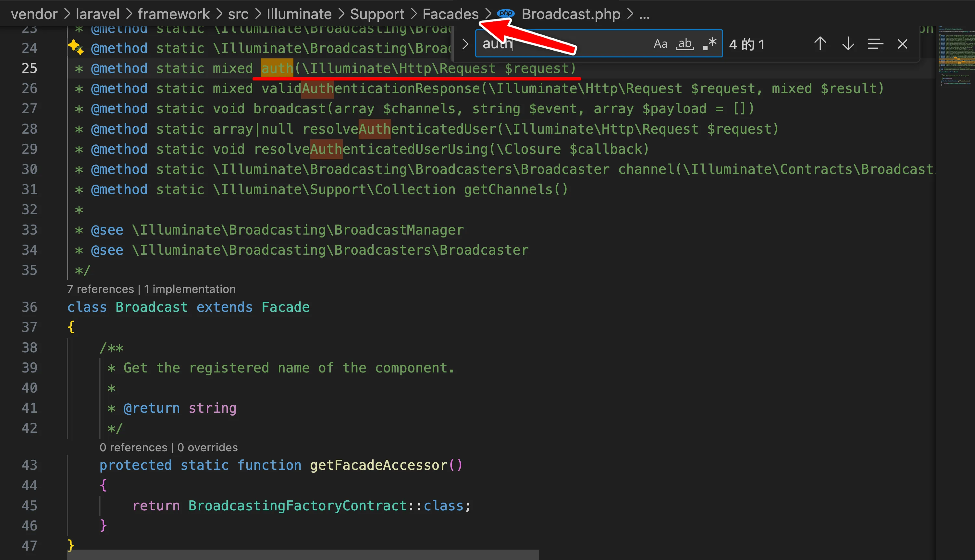Enable find-in-selection icon in find widget

pos(875,44)
